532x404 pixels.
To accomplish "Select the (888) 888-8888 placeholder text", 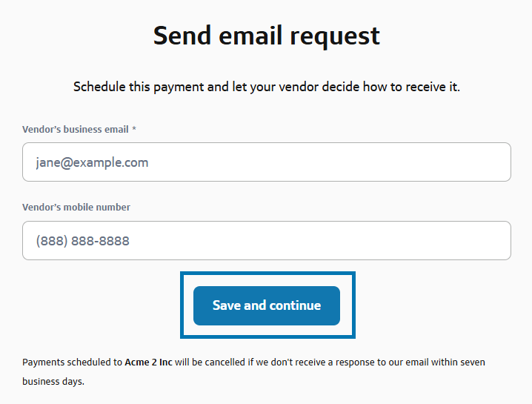I will click(x=83, y=241).
